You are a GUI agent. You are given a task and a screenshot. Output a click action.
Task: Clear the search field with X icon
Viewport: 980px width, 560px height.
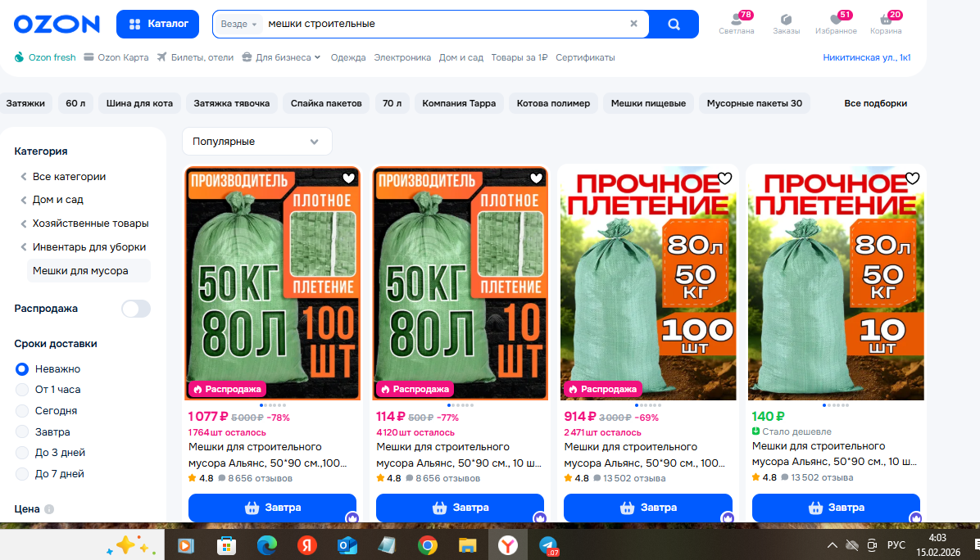[x=633, y=24]
